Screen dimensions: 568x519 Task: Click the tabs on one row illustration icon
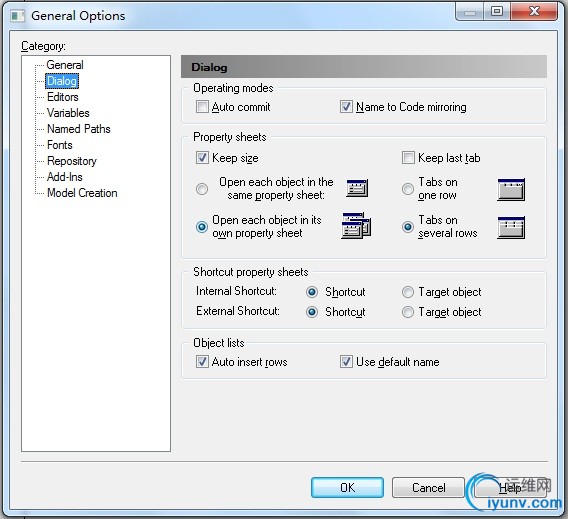[x=511, y=189]
